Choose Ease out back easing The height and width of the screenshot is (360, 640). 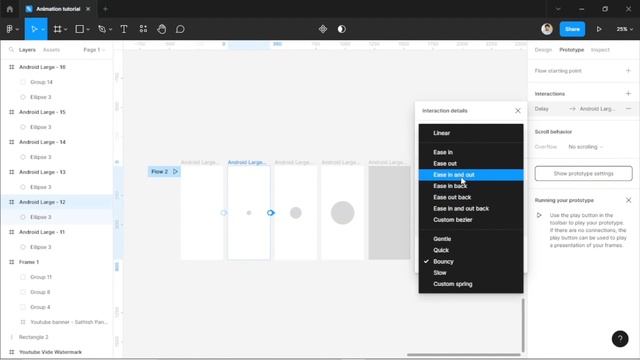point(471,197)
